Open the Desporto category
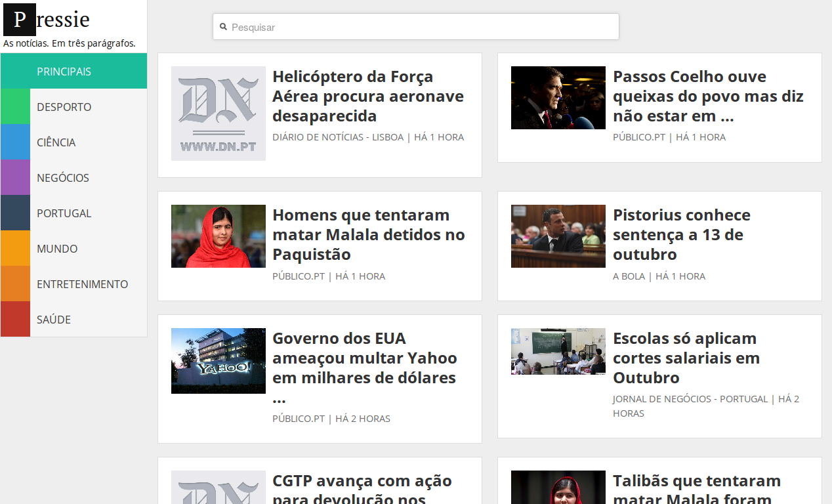Screen dimensions: 832x504 click(x=64, y=107)
